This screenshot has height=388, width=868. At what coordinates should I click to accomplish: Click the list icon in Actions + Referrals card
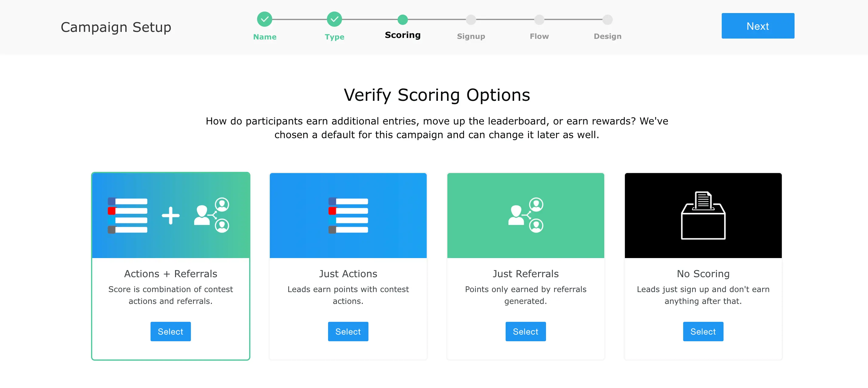(x=127, y=216)
